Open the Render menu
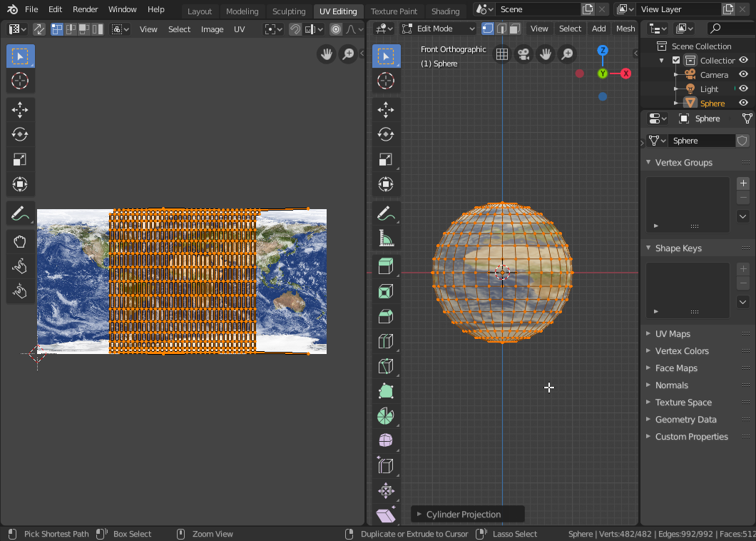This screenshot has height=541, width=756. 86,9
